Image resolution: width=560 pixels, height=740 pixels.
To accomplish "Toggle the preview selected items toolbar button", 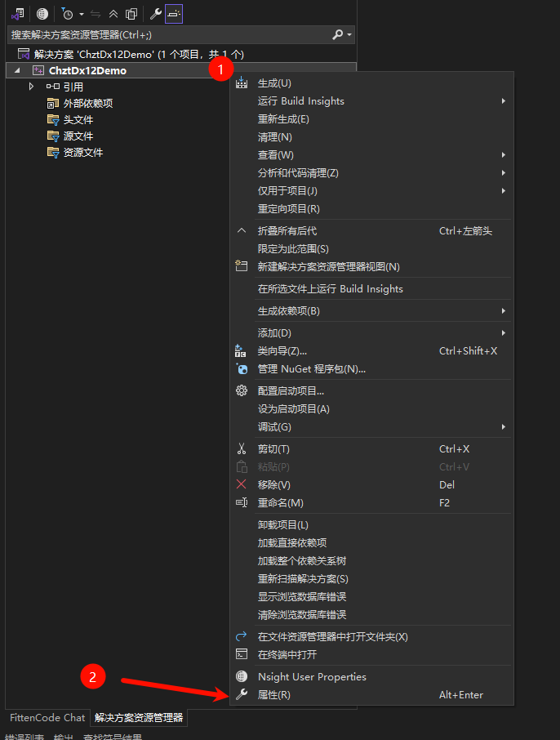I will pos(174,14).
